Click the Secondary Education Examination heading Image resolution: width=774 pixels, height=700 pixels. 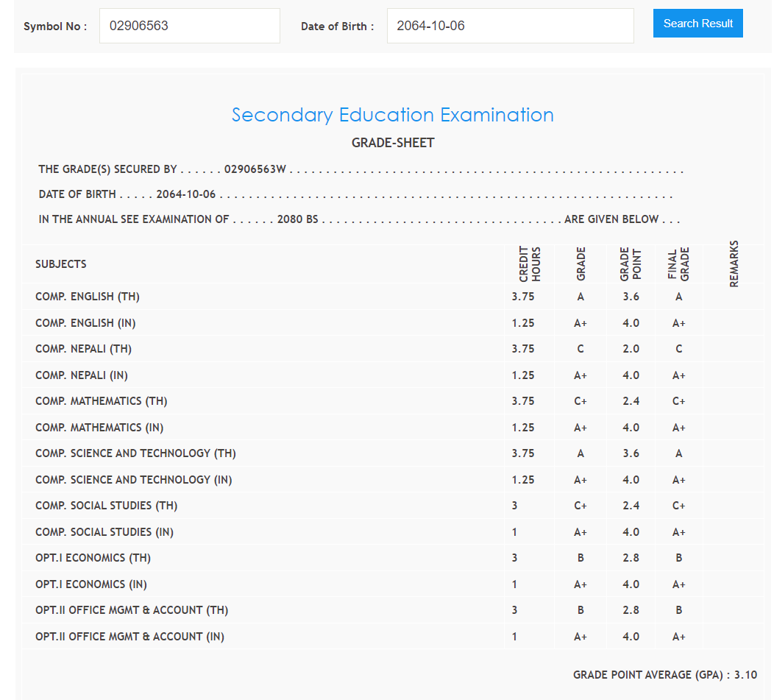(x=392, y=115)
